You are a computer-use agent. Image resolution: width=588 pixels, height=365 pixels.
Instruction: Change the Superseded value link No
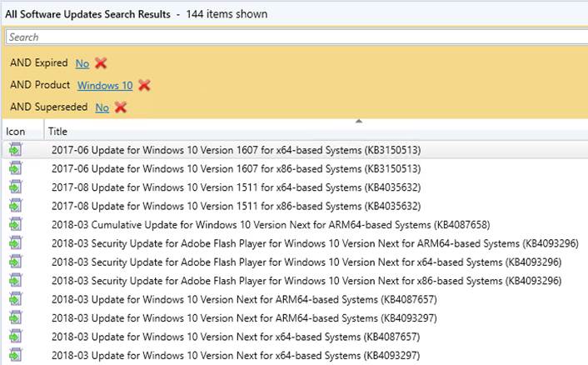[x=102, y=107]
